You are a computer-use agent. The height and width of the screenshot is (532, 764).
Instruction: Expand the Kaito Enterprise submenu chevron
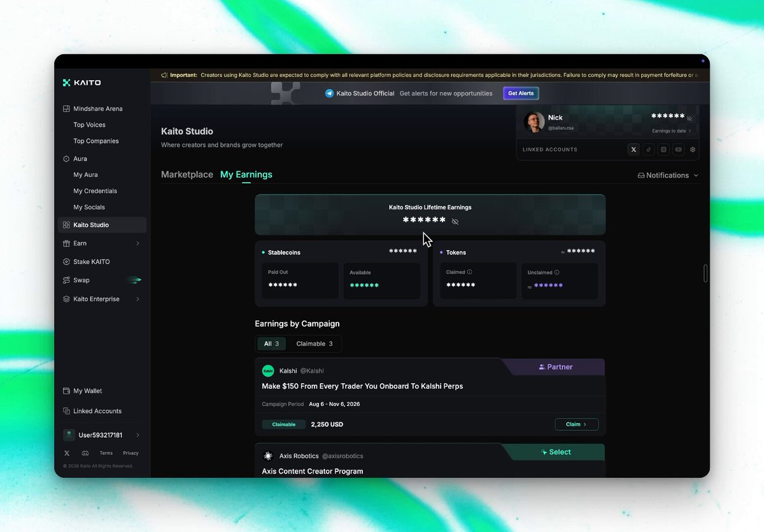click(x=138, y=299)
